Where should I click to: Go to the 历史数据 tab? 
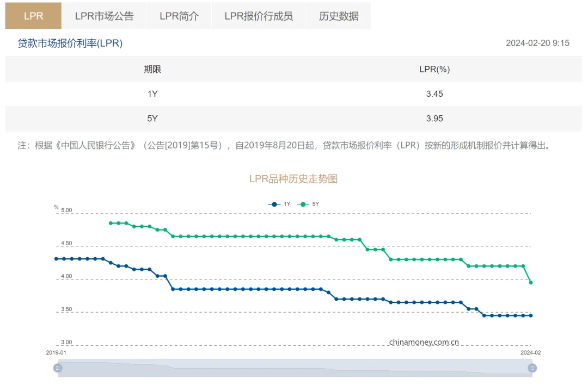coord(339,16)
